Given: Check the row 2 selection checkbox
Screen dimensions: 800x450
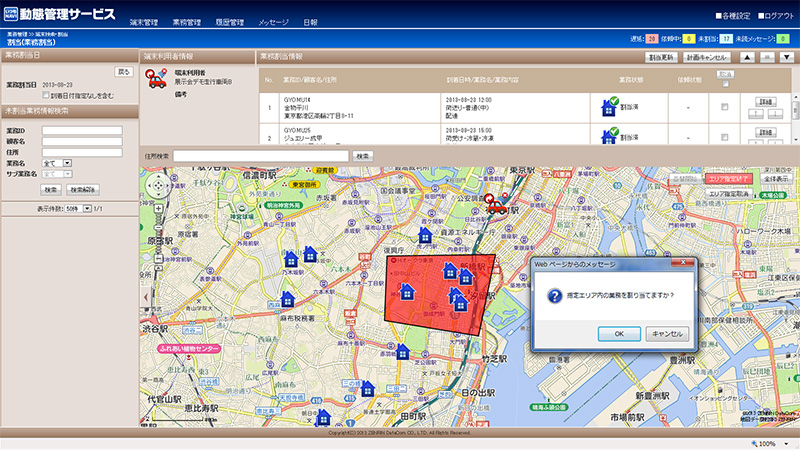Looking at the screenshot, I should (724, 137).
